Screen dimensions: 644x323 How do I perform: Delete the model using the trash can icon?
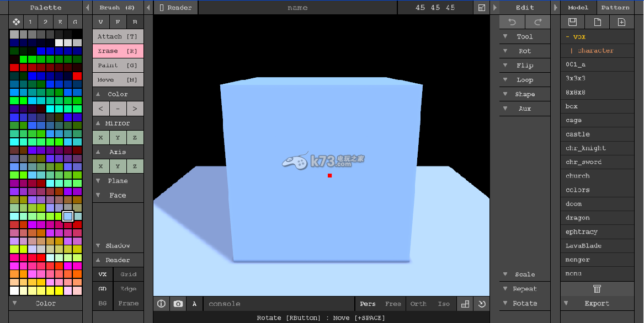point(597,288)
